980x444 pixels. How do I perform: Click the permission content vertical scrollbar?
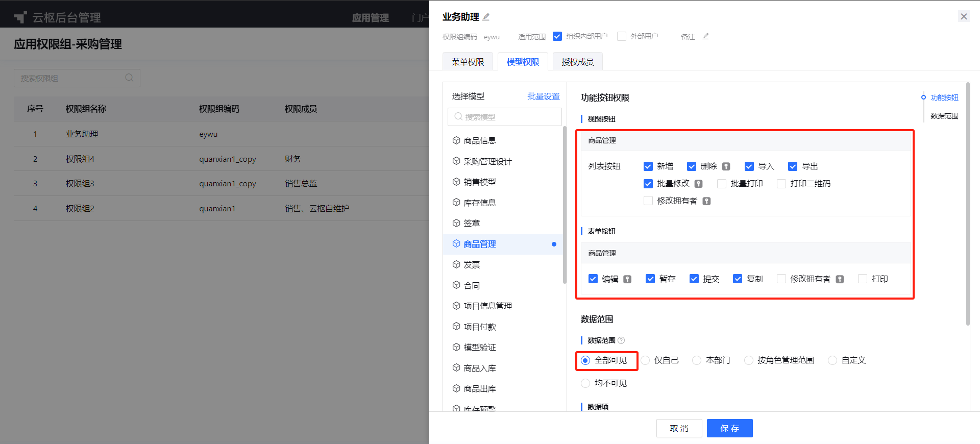pyautogui.click(x=968, y=204)
